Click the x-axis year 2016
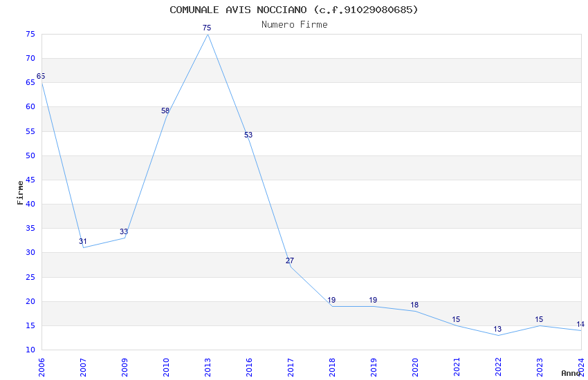The width and height of the screenshot is (588, 380). click(249, 368)
